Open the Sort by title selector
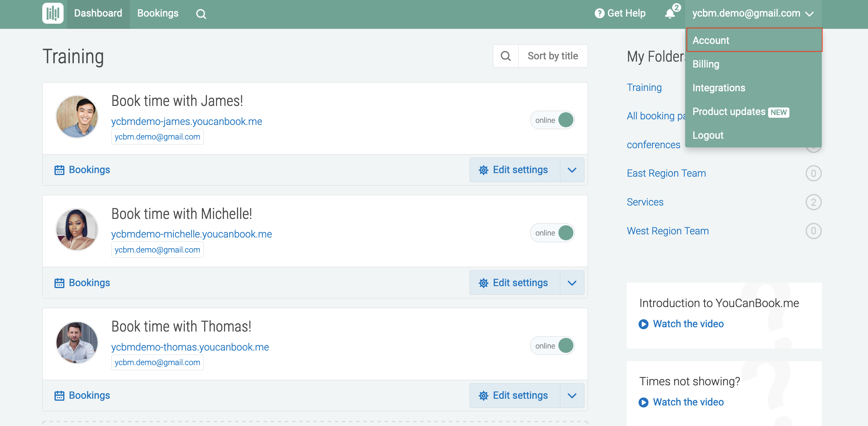 coord(553,56)
